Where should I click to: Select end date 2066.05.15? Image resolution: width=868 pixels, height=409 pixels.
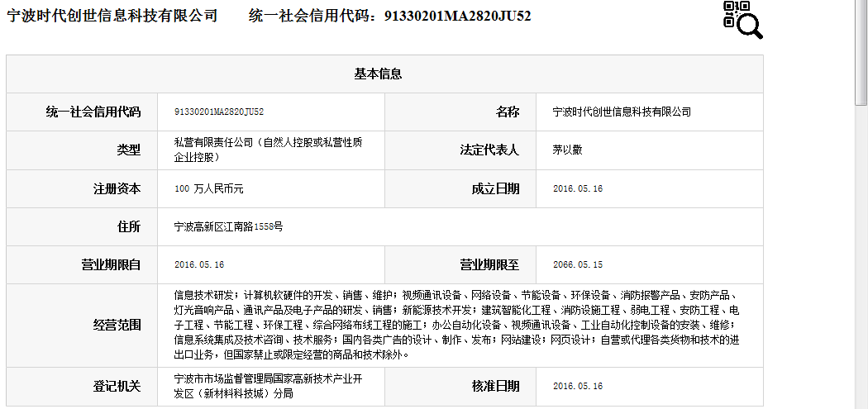coord(577,264)
